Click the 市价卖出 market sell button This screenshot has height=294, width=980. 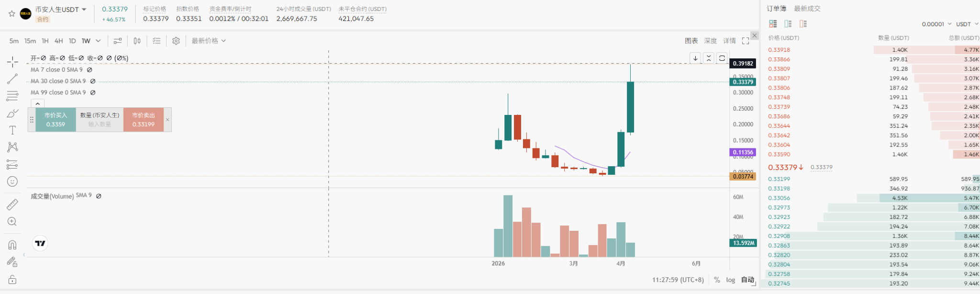click(144, 120)
